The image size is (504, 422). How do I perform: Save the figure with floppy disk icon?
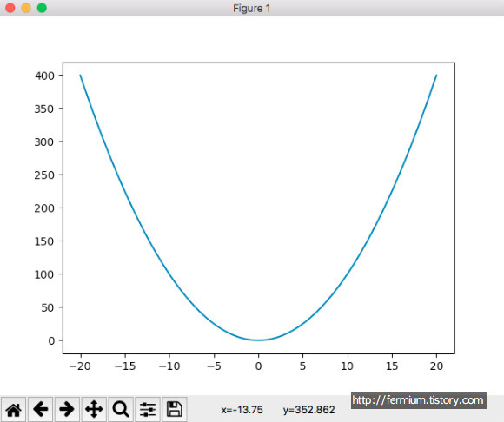coord(175,409)
